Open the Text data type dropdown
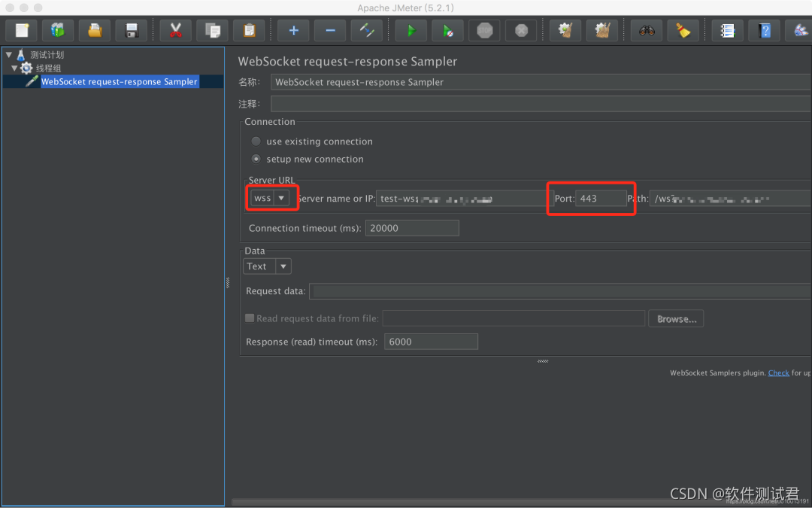 (x=267, y=266)
